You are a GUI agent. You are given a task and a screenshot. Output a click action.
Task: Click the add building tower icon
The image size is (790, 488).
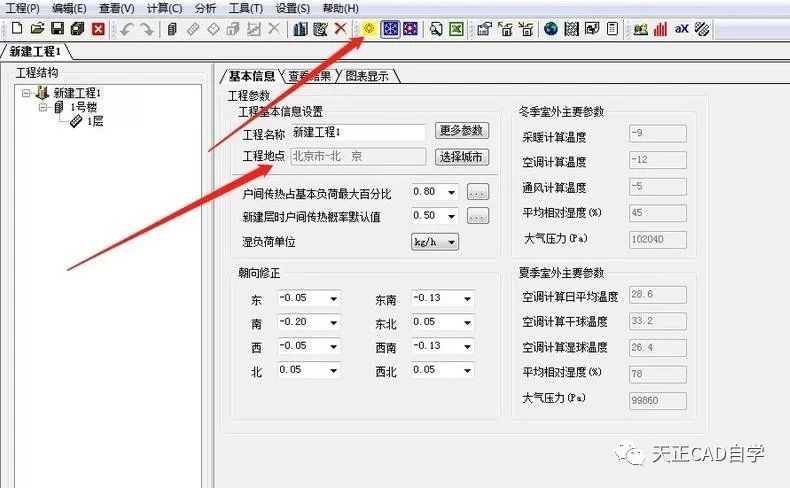[172, 29]
